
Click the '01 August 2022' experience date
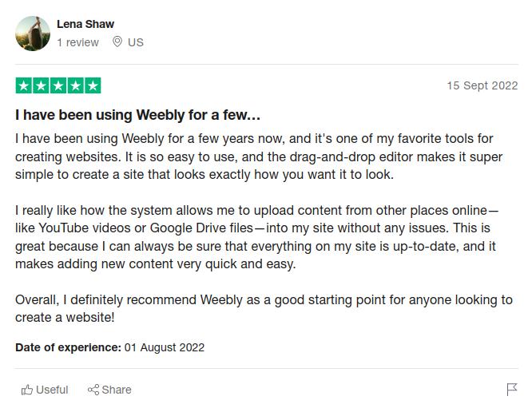[165, 347]
